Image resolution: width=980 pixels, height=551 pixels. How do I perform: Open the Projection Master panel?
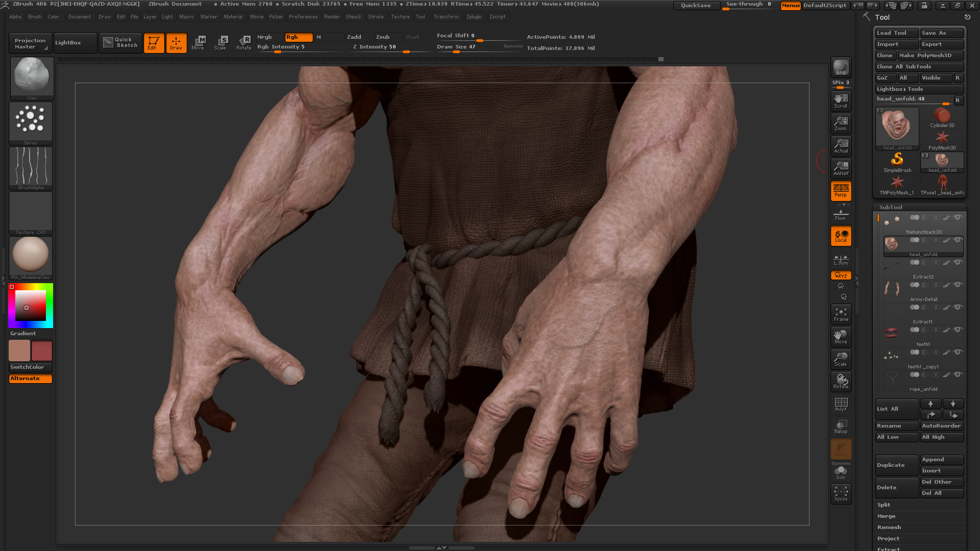[x=30, y=43]
